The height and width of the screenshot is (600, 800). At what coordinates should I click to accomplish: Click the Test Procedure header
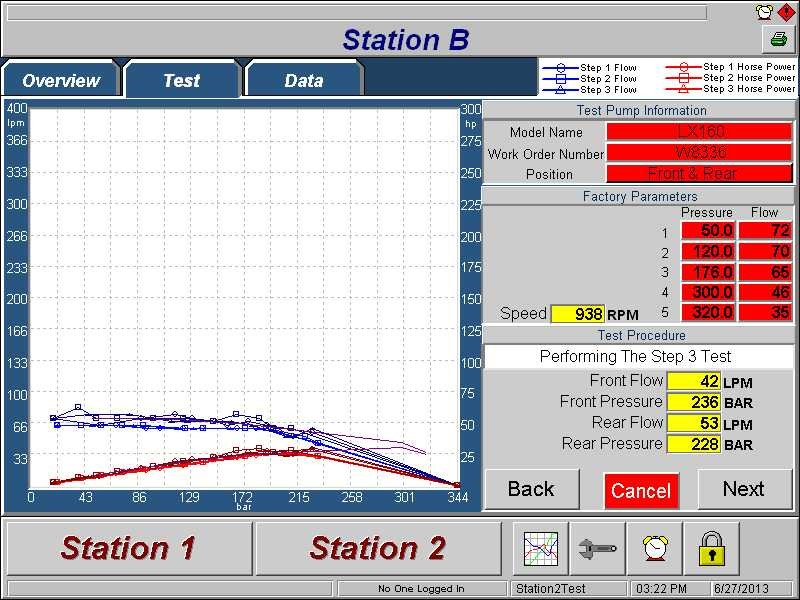click(x=641, y=335)
